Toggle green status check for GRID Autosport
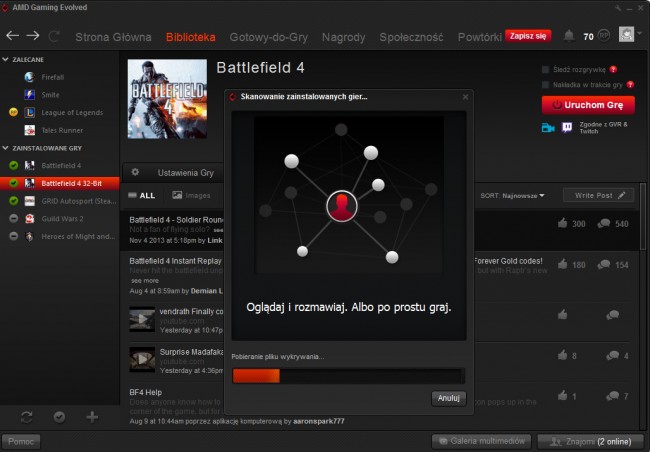The image size is (650, 452). [x=14, y=201]
